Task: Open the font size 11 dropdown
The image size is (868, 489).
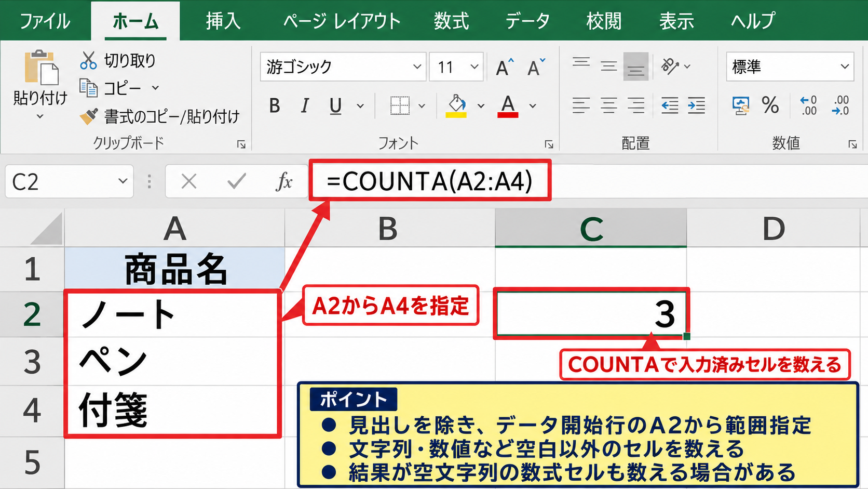Action: (x=474, y=67)
